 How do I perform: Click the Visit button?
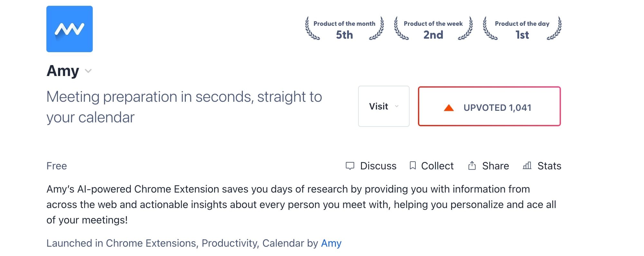coord(384,106)
